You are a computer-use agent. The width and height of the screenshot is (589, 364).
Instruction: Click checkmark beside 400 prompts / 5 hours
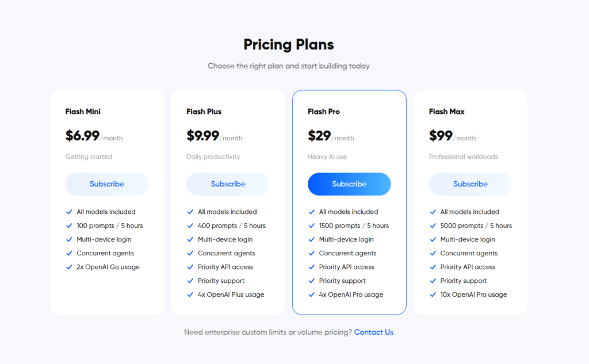191,226
